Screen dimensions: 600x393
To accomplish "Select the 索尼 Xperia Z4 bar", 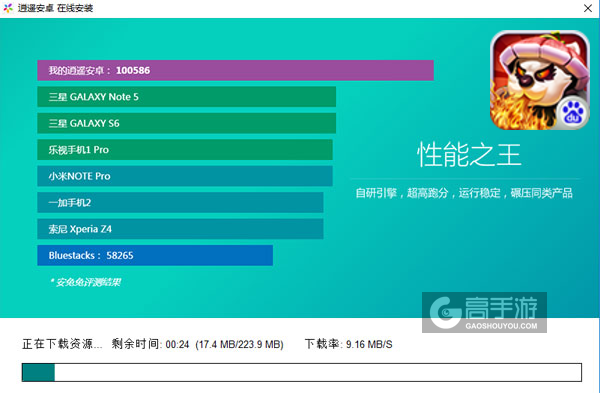I will (x=180, y=229).
